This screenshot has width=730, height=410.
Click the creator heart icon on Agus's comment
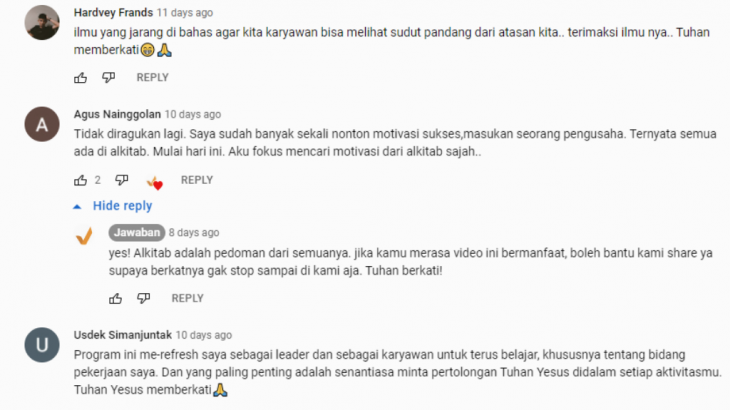(155, 182)
